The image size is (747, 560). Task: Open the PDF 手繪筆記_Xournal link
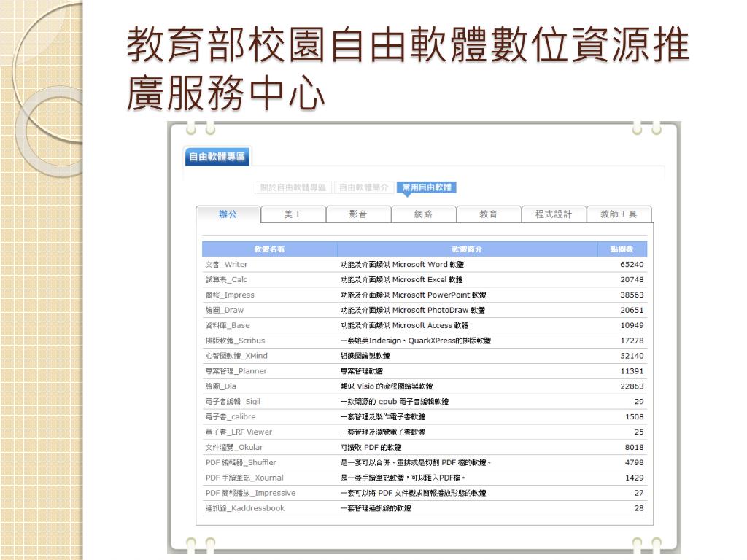point(244,478)
